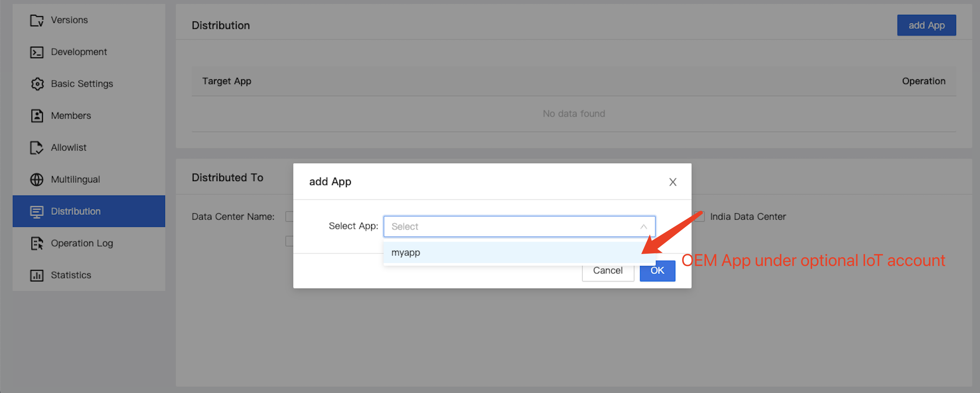
Task: Click the Operation column header
Action: [x=923, y=81]
